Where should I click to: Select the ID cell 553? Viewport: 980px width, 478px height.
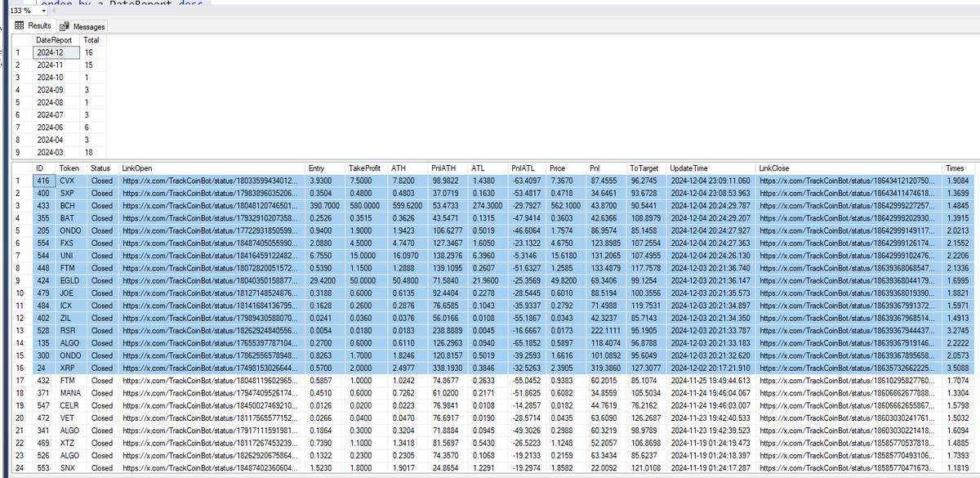45,467
